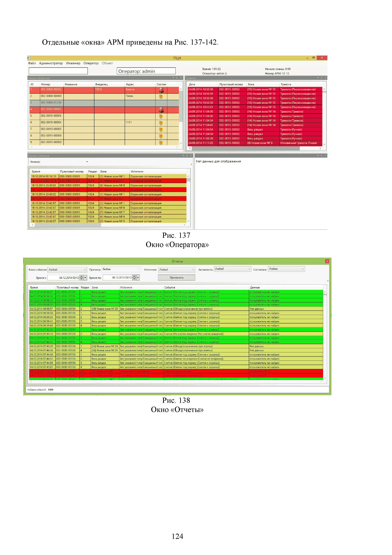Click the red alarm siren icon for object 003-0000-05555
The image size is (392, 555).
(161, 90)
